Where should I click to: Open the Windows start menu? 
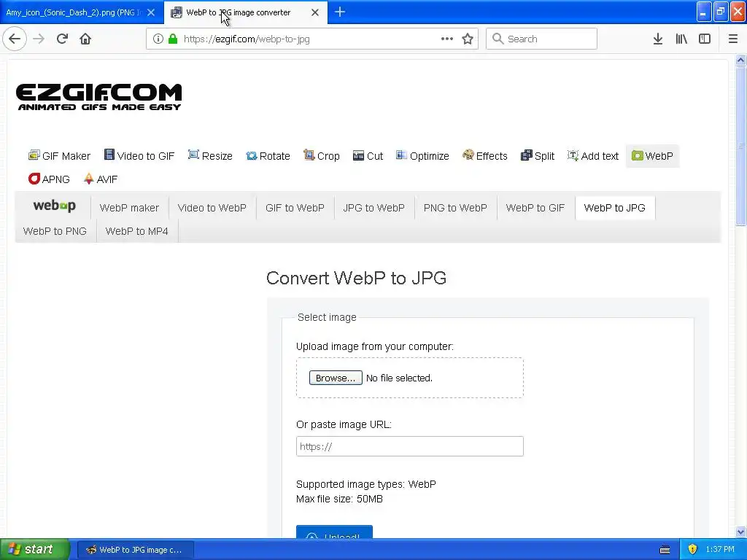point(35,549)
